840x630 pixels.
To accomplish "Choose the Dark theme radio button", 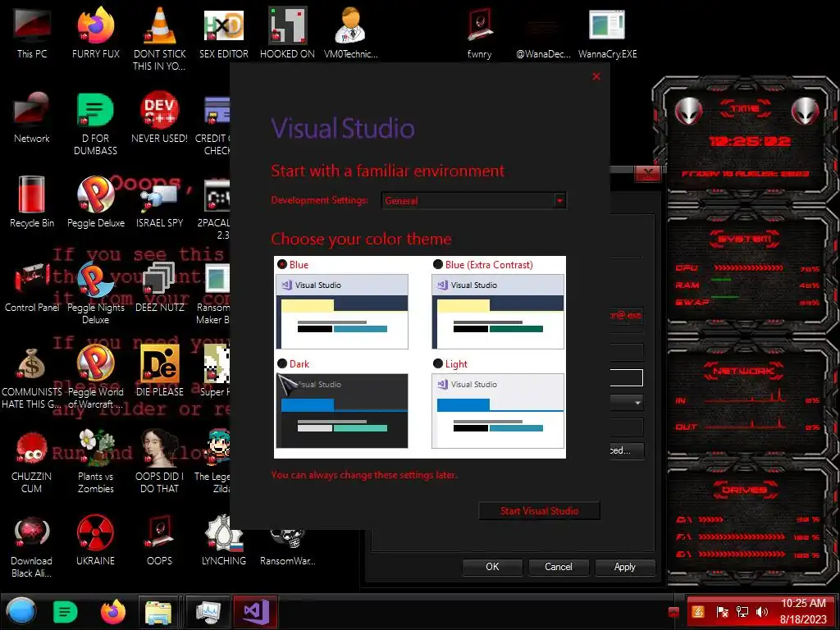I will 282,363.
